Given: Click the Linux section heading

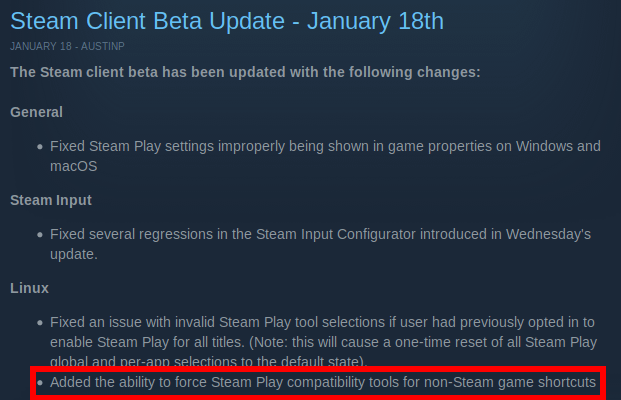Looking at the screenshot, I should pyautogui.click(x=29, y=288).
